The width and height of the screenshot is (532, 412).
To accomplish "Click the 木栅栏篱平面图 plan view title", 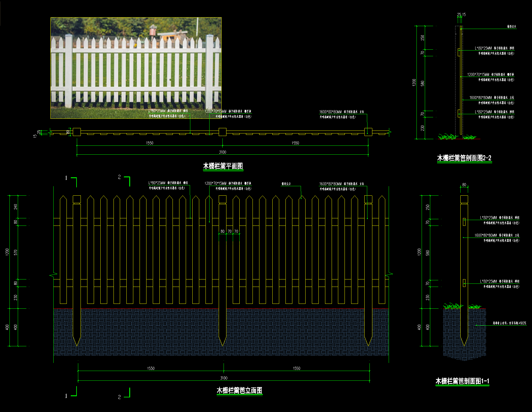I will 223,166.
